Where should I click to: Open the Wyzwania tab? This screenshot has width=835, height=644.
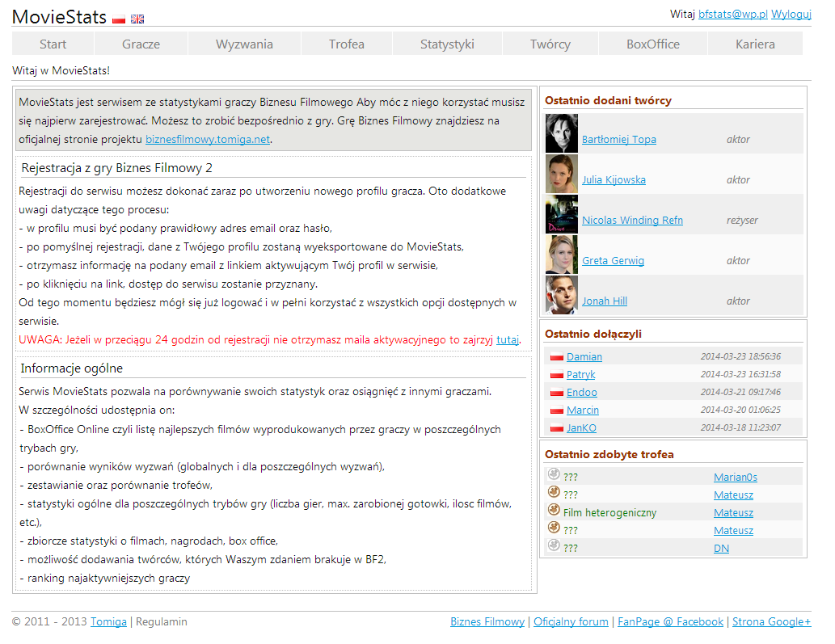244,44
